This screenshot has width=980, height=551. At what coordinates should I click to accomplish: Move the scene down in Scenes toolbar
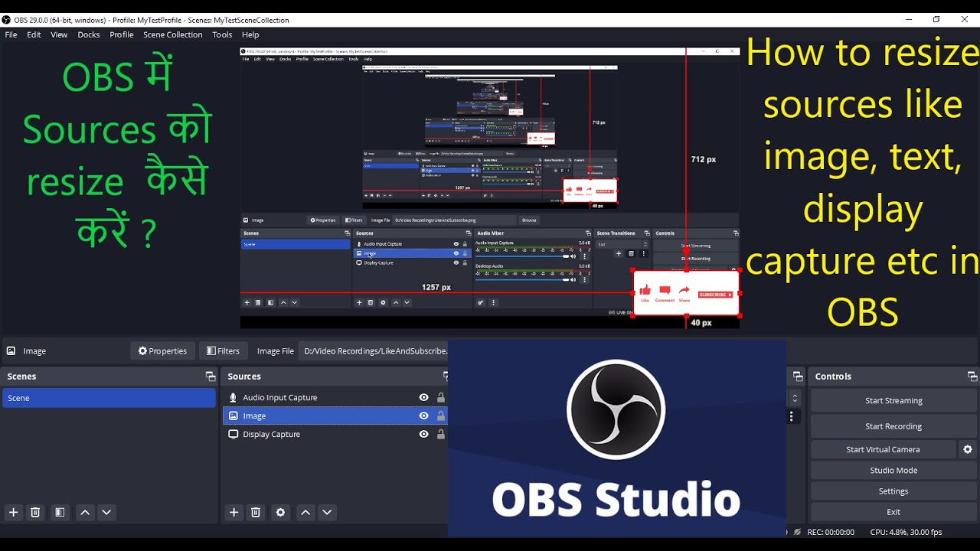tap(106, 512)
